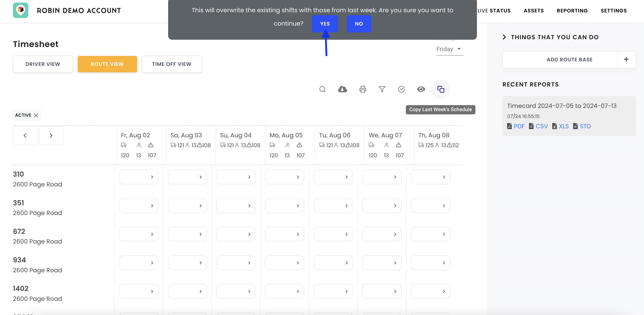This screenshot has height=315, width=644.
Task: Click the Robin logo icon
Action: pyautogui.click(x=20, y=10)
